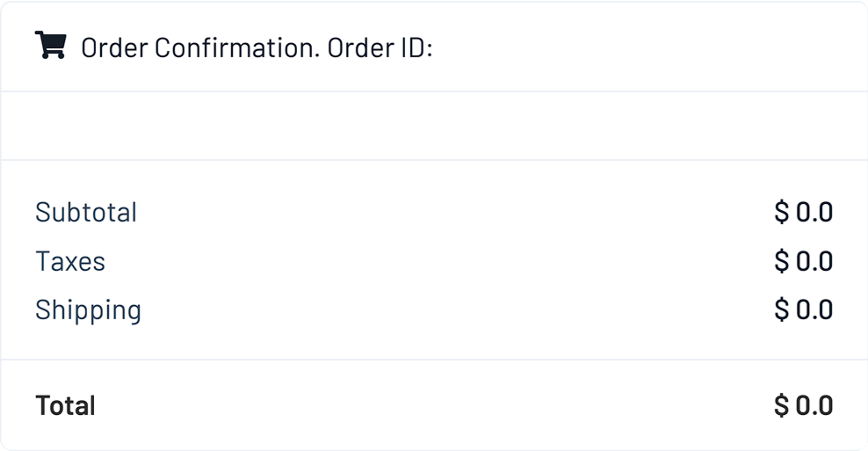Click the empty order items row
Screen dimensions: 868x451
pos(434,126)
